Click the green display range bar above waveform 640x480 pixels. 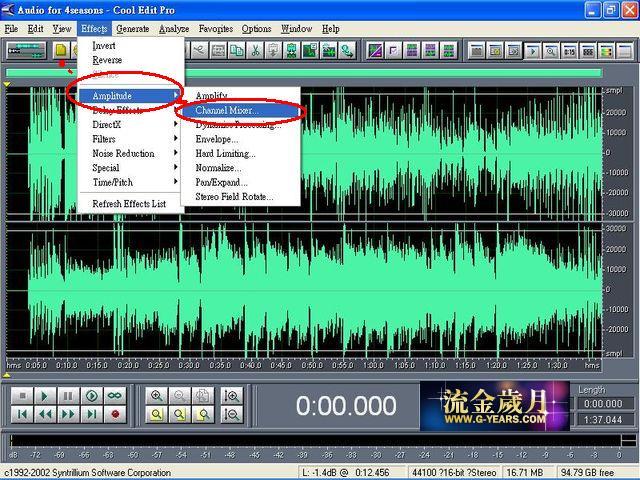tap(304, 73)
